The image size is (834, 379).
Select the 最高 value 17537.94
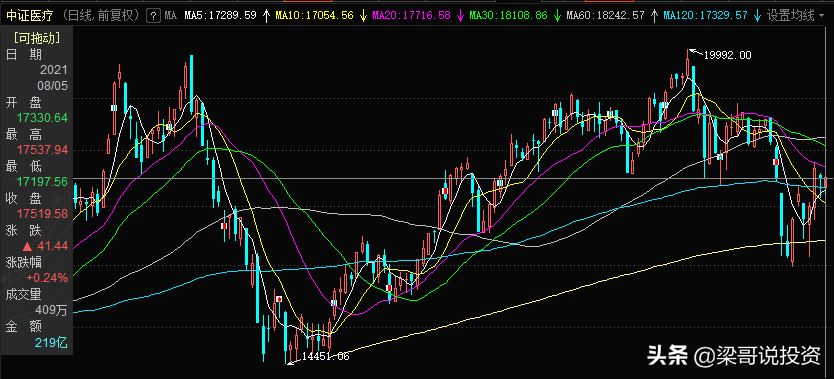pyautogui.click(x=42, y=150)
